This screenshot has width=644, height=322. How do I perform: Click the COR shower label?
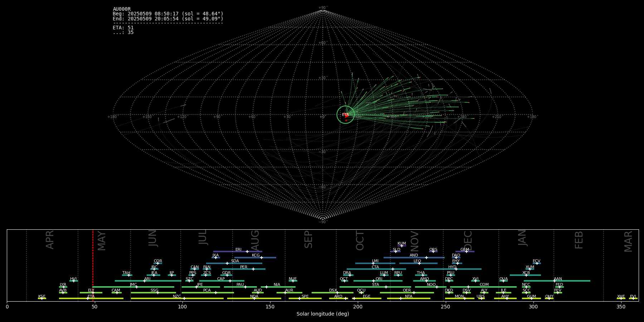tap(158, 261)
